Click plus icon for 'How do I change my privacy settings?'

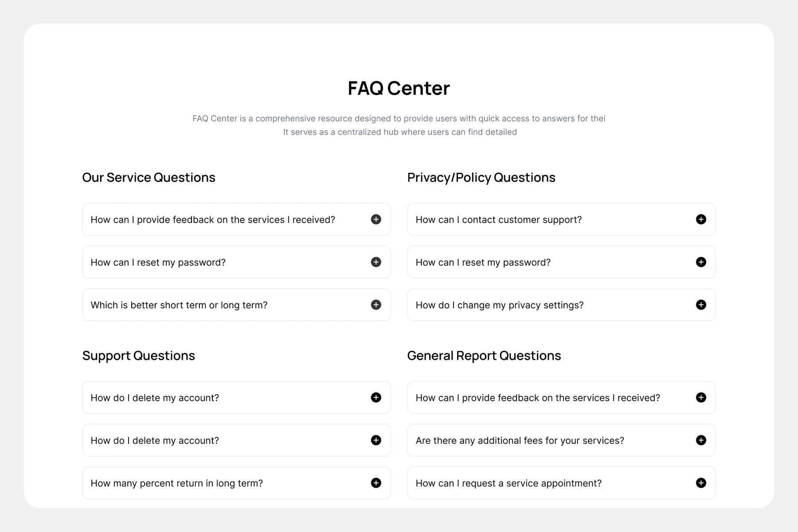[701, 305]
